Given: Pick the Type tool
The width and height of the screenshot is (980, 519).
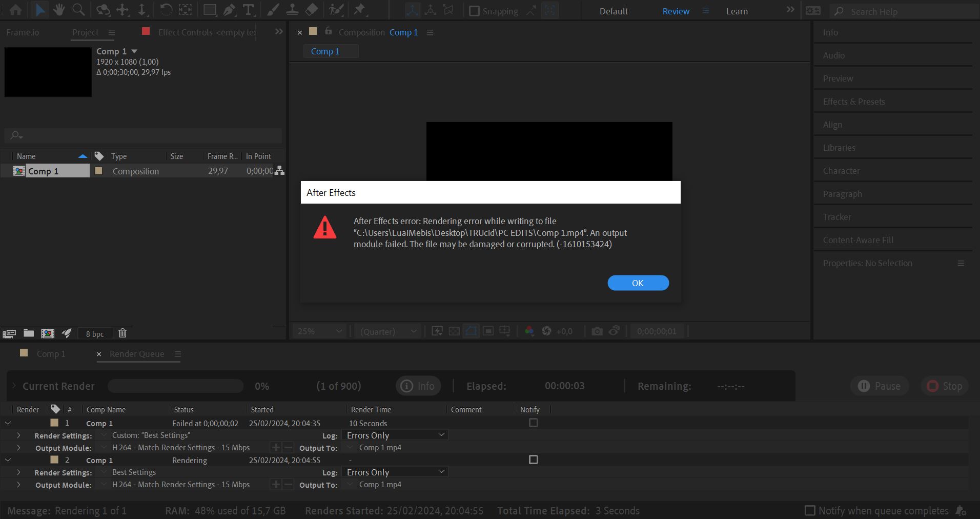Looking at the screenshot, I should point(249,10).
